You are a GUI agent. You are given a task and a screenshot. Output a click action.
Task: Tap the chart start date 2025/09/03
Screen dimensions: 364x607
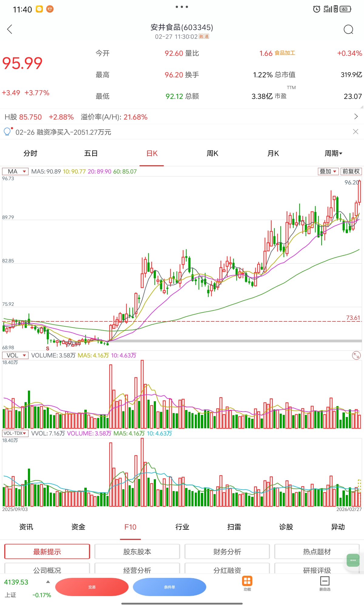point(15,509)
